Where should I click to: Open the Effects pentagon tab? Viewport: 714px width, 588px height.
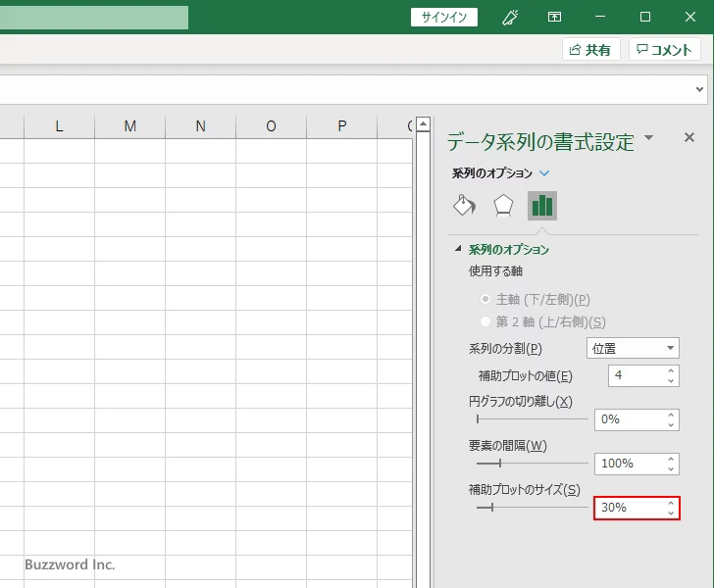(503, 205)
